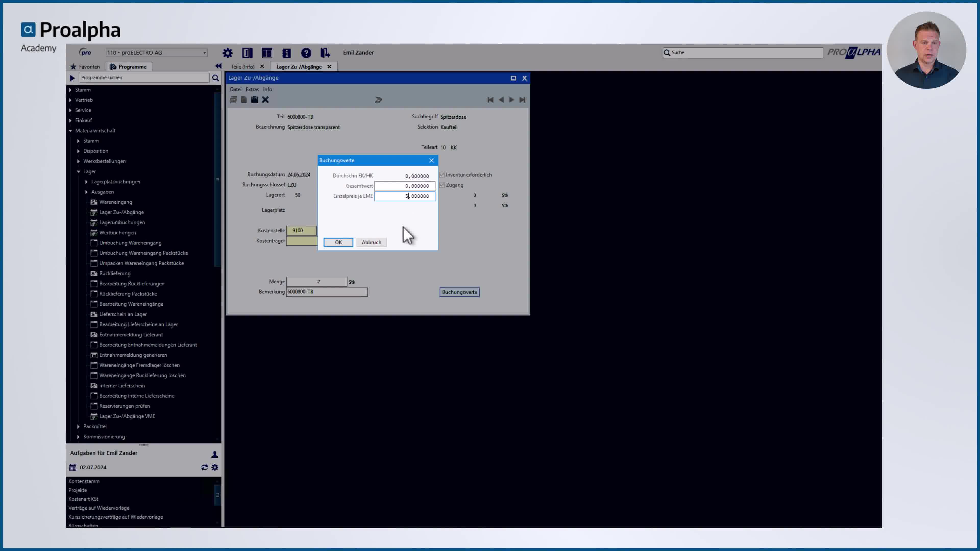980x551 pixels.
Task: Click the Programme suchen search field
Action: pyautogui.click(x=144, y=78)
